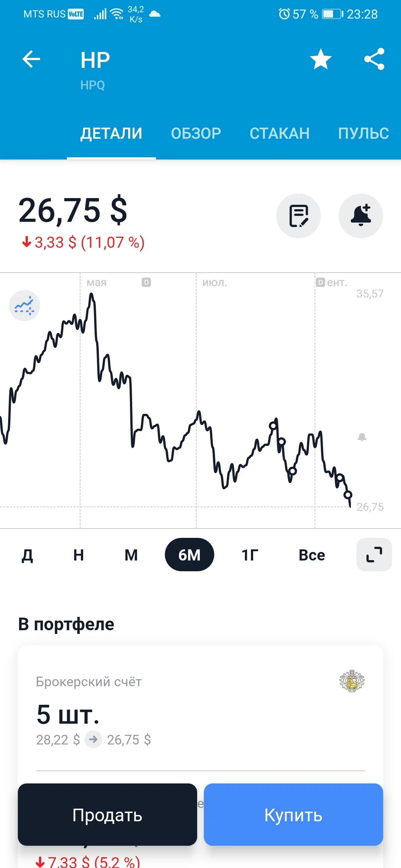
Task: Open the Брокерский счёт position card
Action: 200,708
